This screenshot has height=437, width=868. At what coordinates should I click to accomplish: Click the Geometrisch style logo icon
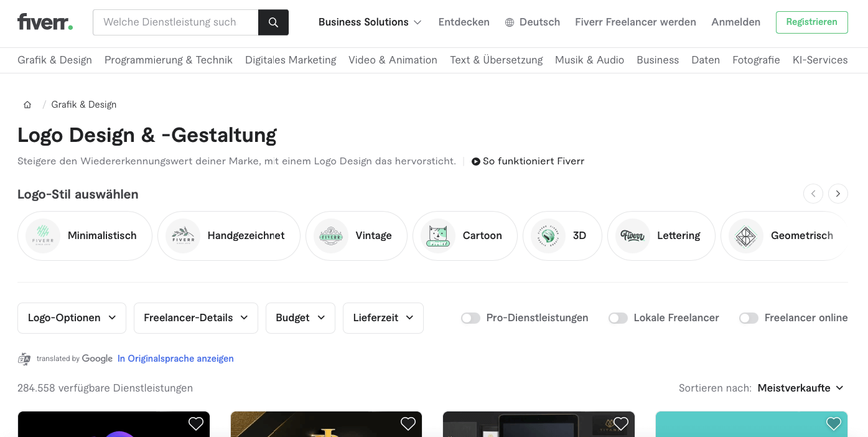click(746, 236)
